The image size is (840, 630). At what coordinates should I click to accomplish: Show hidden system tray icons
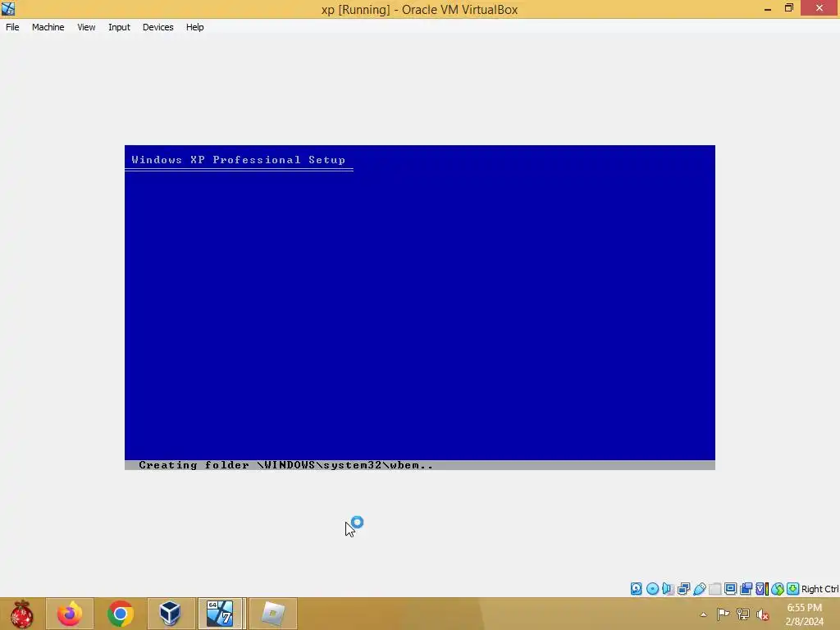pos(703,614)
